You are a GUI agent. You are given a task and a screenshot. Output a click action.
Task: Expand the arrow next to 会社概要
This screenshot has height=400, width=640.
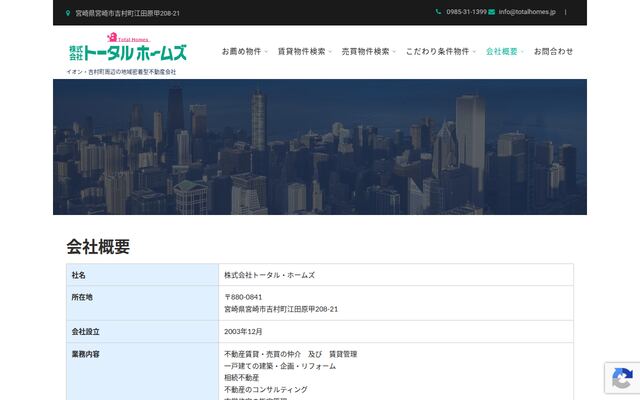point(522,52)
